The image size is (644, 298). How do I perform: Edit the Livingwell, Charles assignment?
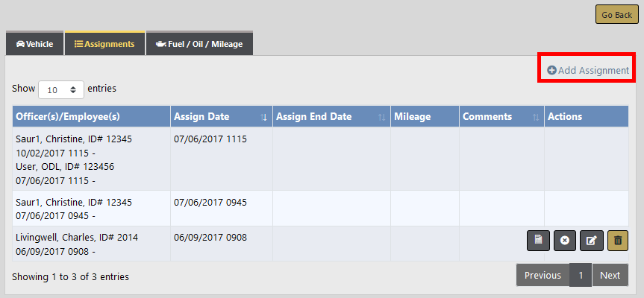click(x=591, y=241)
